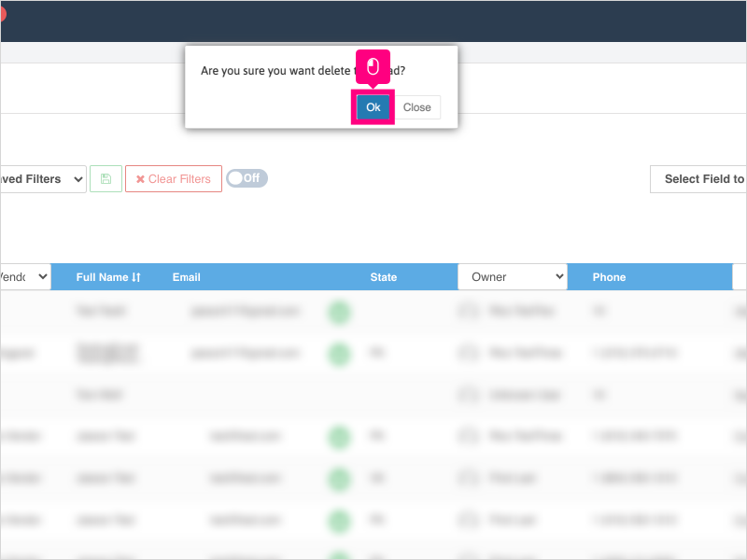The image size is (747, 560).
Task: Open the Saved Filters dropdown
Action: pyautogui.click(x=43, y=179)
